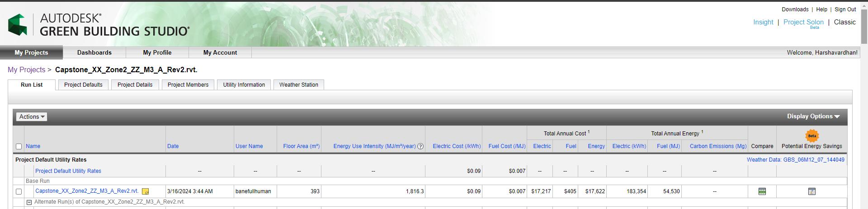Sort by Electric (kWh) header

(x=629, y=146)
